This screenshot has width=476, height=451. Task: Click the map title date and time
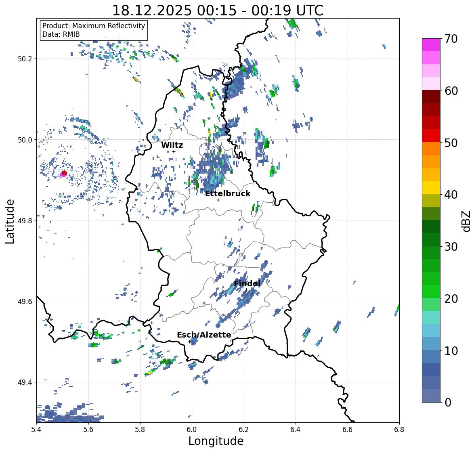[x=218, y=10]
